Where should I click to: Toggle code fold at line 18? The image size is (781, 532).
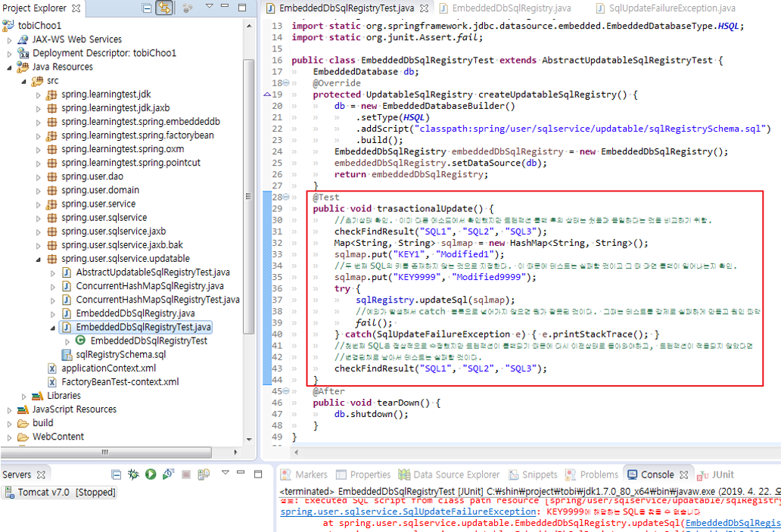(x=286, y=83)
